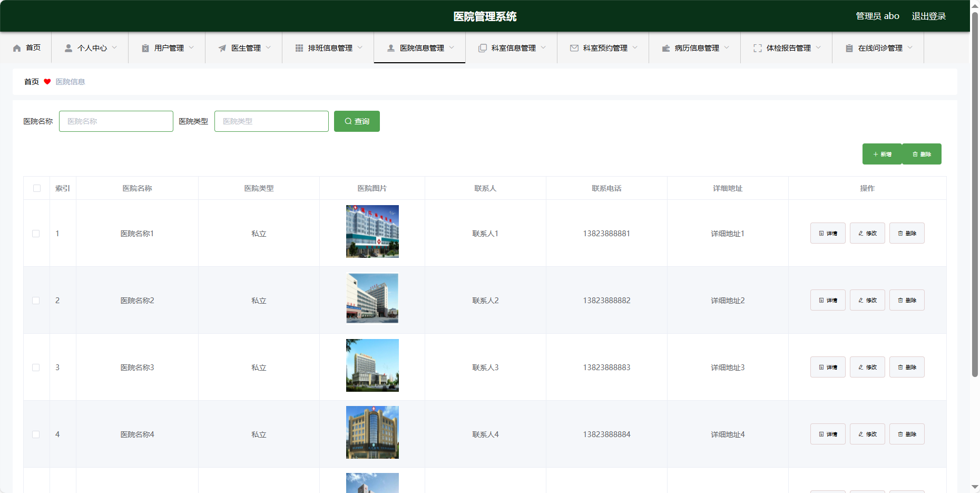
Task: Expand the 个人中心 dropdown arrow
Action: pos(114,47)
